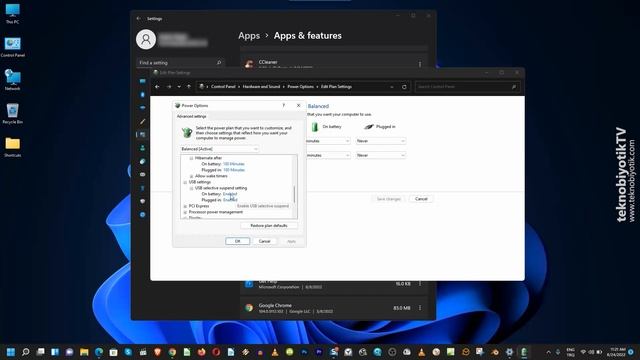Viewport: 640px width, 360px height.
Task: Open taskbar Search
Action: [25, 352]
